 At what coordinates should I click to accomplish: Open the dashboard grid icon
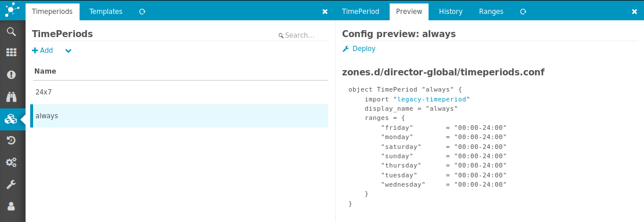[11, 52]
